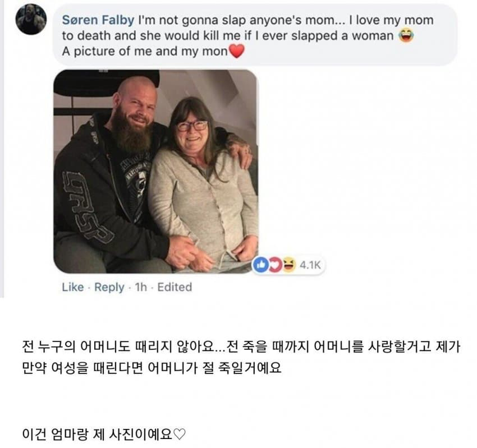
Task: Open the commenter's round profile avatar
Action: tap(31, 20)
